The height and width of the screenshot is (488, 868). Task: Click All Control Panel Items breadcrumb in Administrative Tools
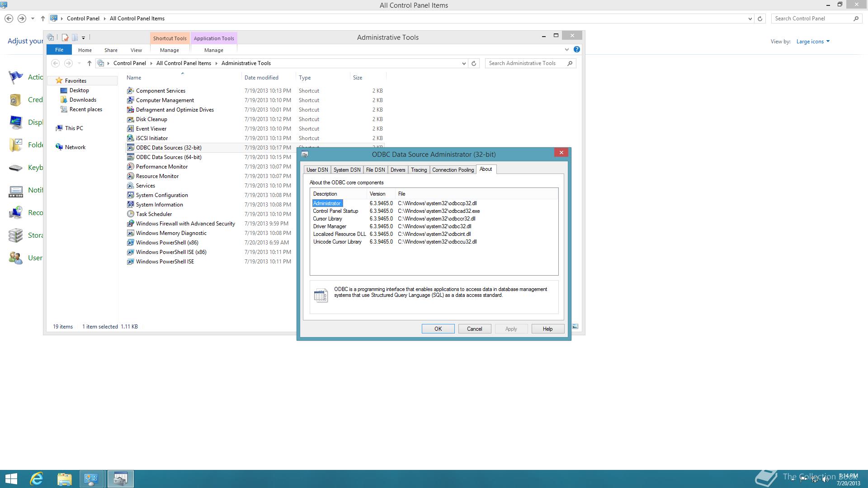[184, 63]
